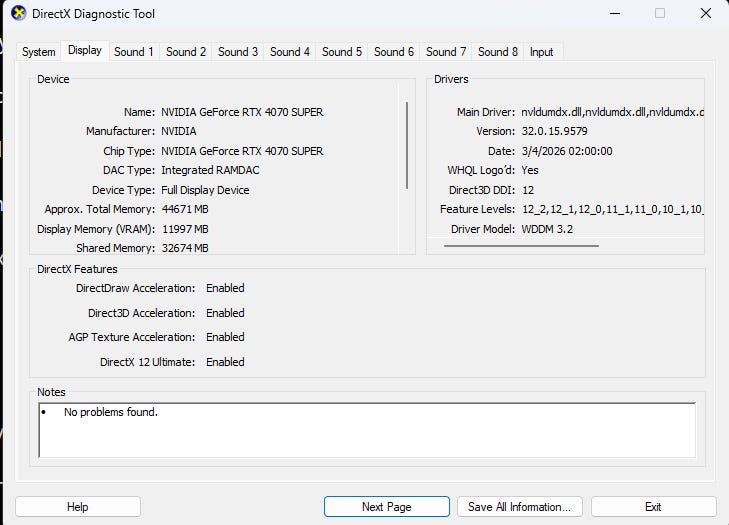729x525 pixels.
Task: Click WHQL Logo'd value Yes
Action: [x=530, y=170]
